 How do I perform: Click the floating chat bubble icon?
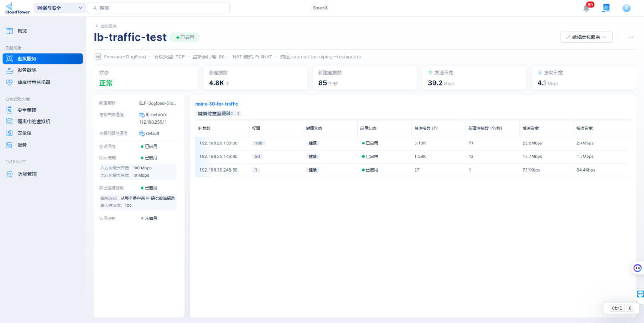[637, 268]
